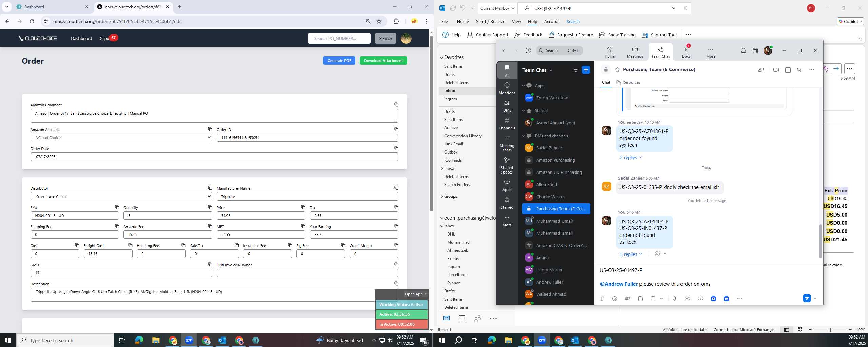Click Generate PDF button
868x347 pixels.
pyautogui.click(x=339, y=61)
